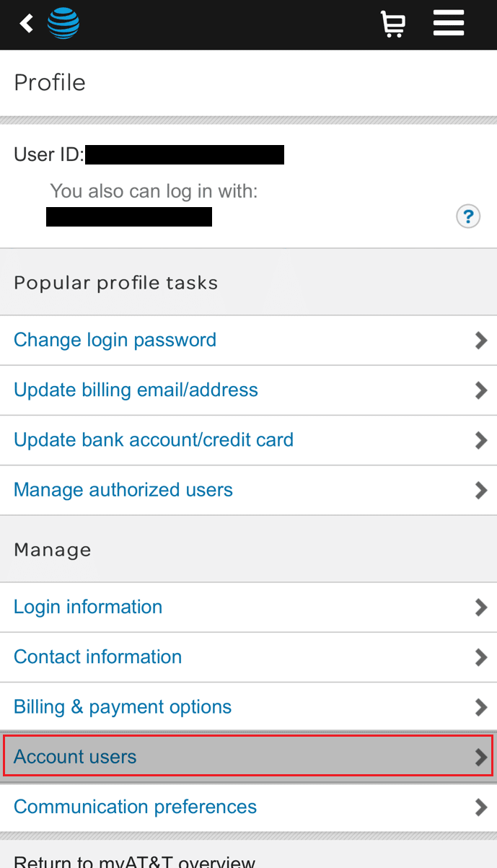The image size is (497, 868).
Task: Select Update bank account/credit card
Action: [154, 439]
